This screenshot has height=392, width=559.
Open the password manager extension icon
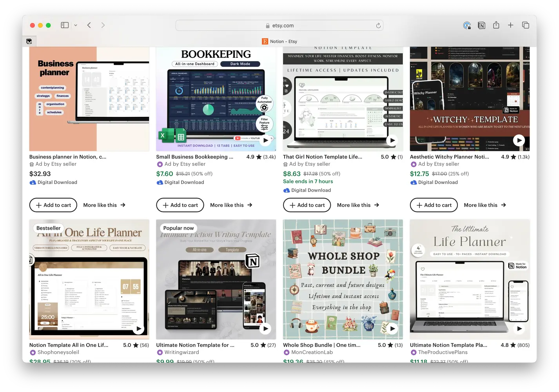(x=467, y=25)
